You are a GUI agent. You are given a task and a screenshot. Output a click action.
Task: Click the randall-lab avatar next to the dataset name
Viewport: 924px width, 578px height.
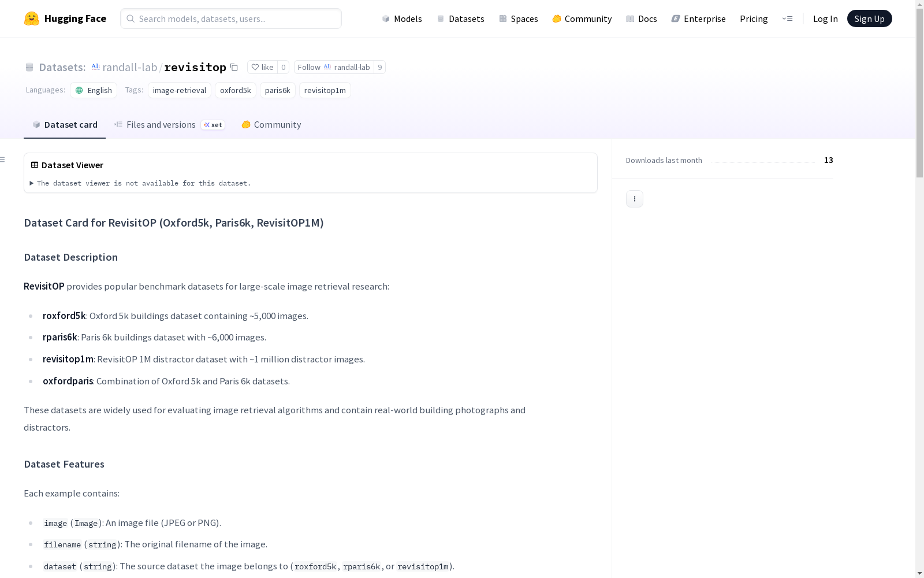tap(96, 67)
